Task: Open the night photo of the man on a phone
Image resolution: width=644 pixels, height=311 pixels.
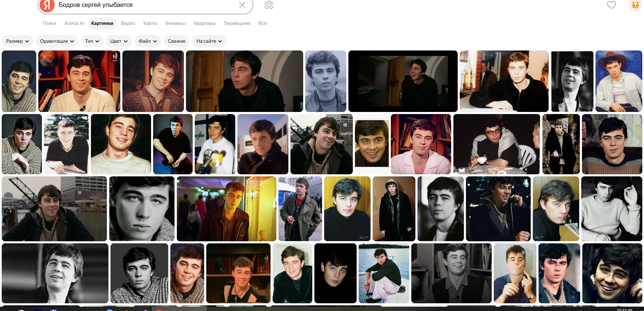Action: [x=498, y=209]
